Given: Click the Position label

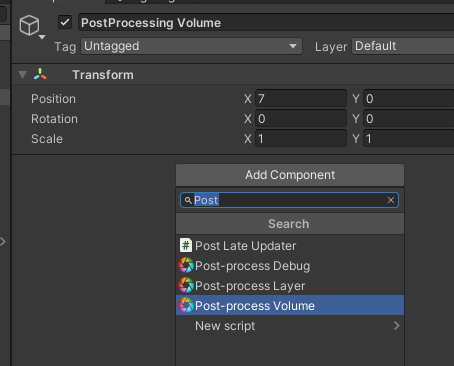Looking at the screenshot, I should point(53,99).
